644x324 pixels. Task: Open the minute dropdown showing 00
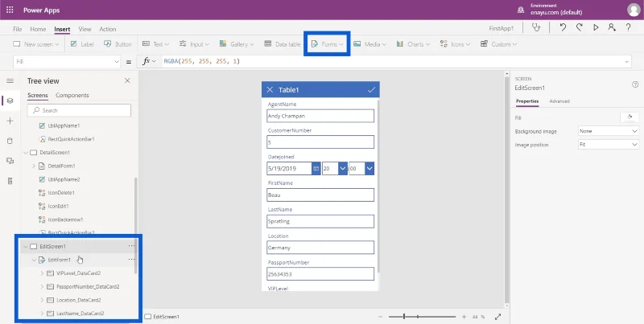pyautogui.click(x=369, y=169)
